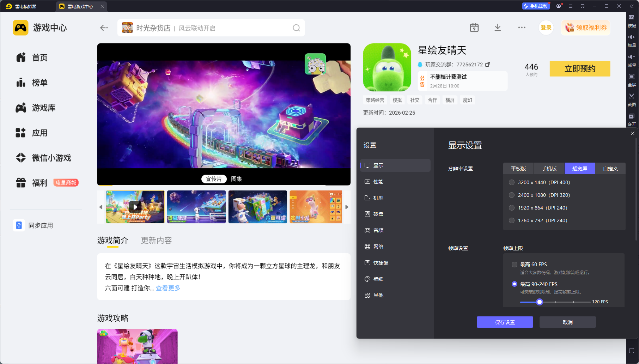The width and height of the screenshot is (639, 364).
Task: Click 同步应用 sync apps
Action: pos(34,225)
